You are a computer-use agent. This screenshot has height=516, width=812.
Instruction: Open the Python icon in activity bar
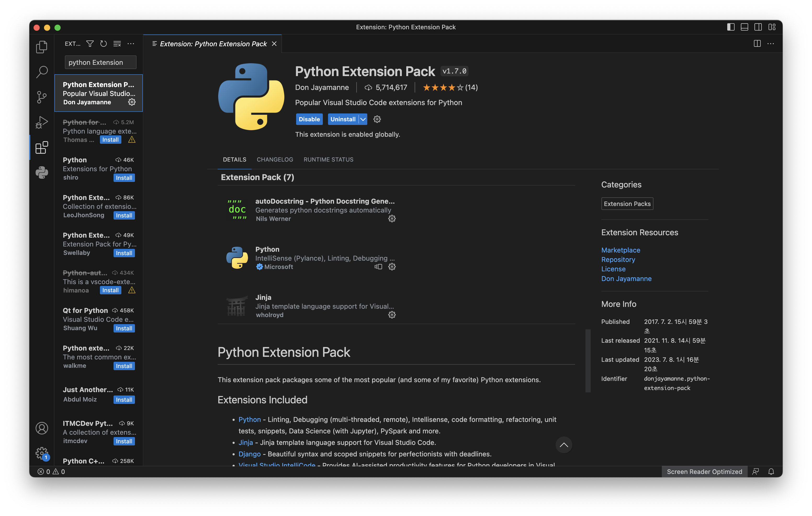42,173
